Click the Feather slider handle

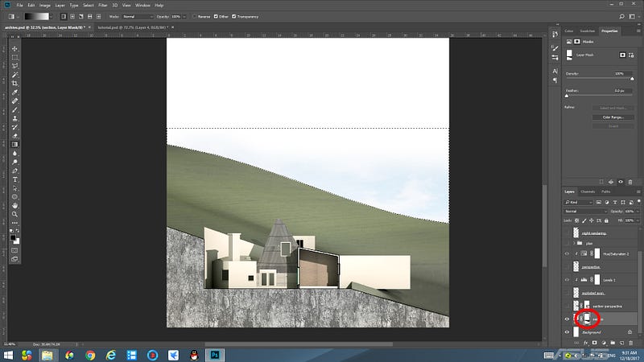pos(567,96)
